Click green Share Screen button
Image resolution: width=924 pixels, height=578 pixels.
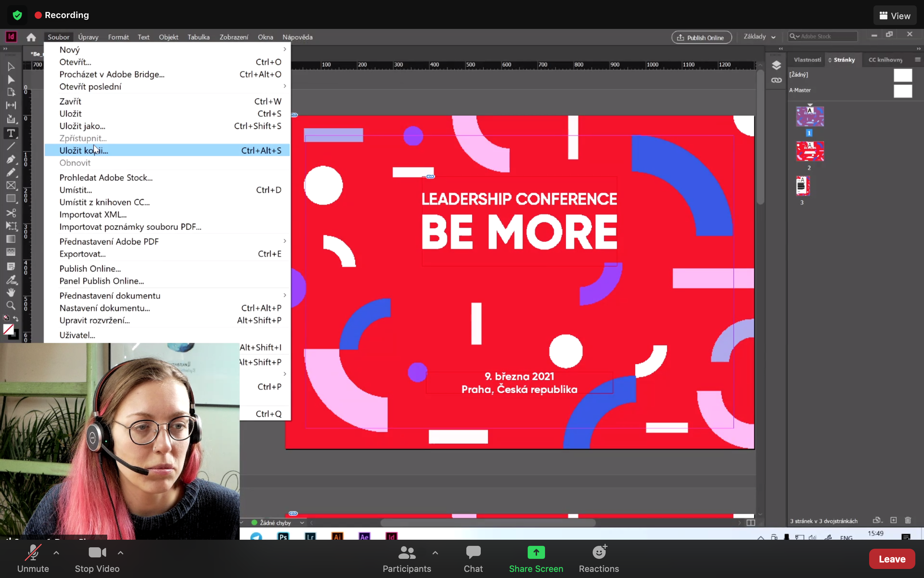point(536,559)
